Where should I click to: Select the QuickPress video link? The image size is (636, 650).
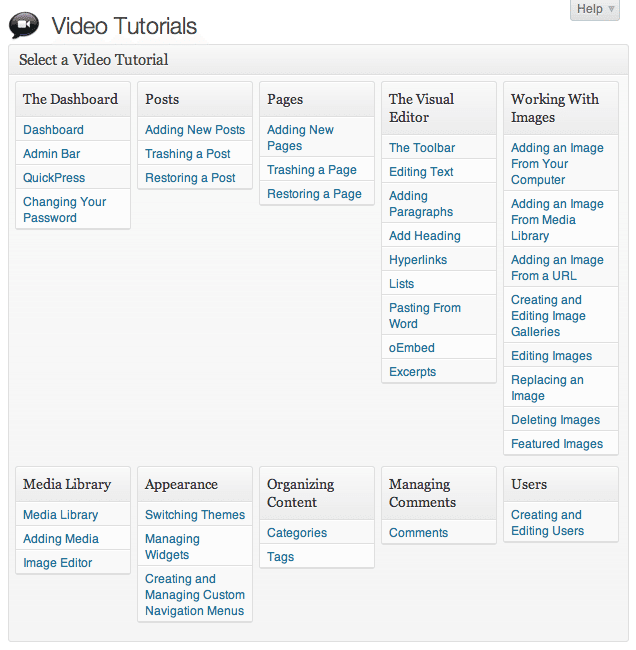point(54,178)
